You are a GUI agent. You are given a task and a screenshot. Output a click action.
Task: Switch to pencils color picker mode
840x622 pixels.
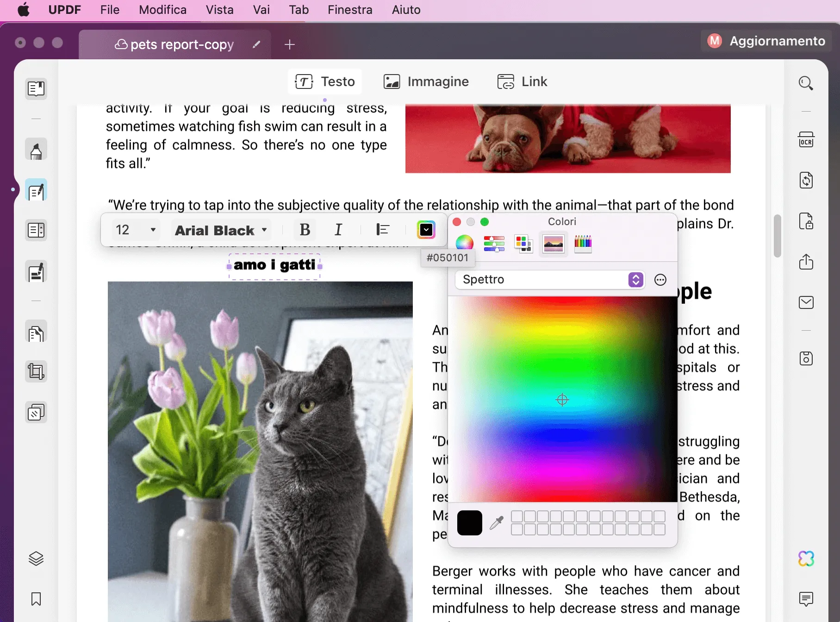point(583,243)
